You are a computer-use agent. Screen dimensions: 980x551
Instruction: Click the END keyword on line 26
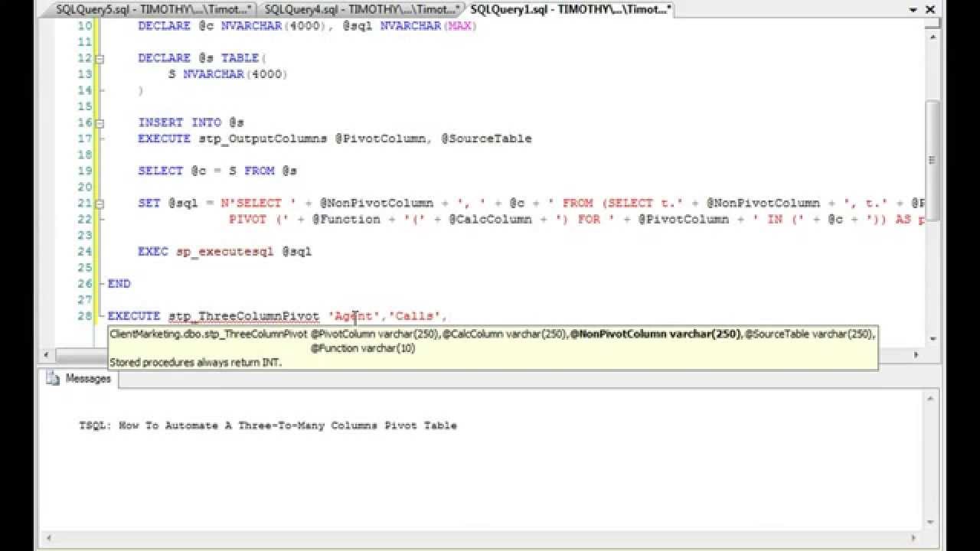pyautogui.click(x=119, y=283)
